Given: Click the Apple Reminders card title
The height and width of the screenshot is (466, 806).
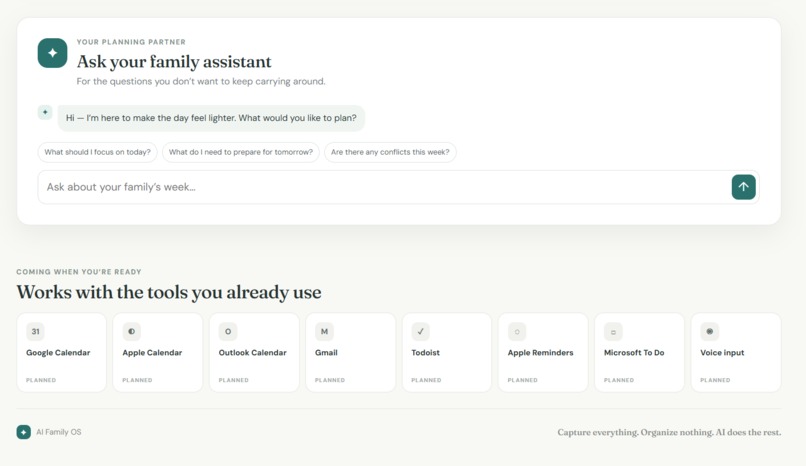Looking at the screenshot, I should (540, 352).
